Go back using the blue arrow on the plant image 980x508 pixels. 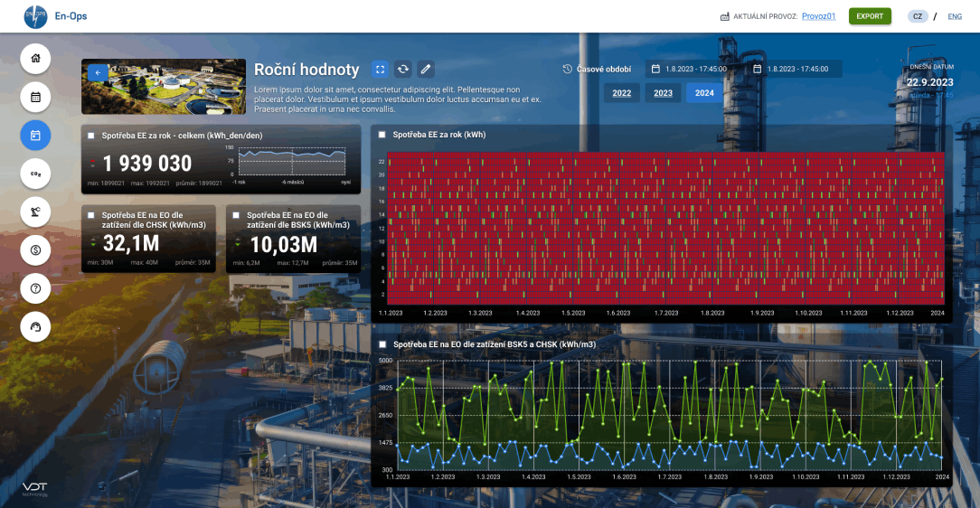click(x=99, y=72)
